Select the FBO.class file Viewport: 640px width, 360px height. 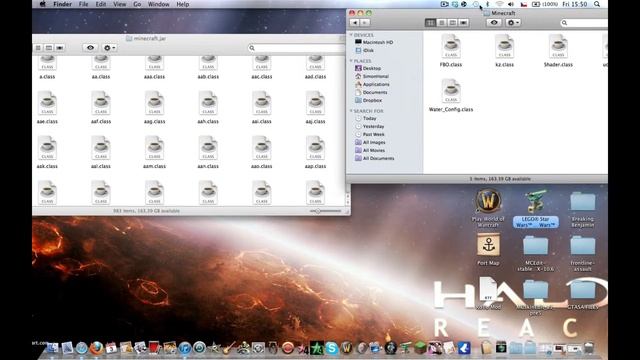(x=451, y=51)
